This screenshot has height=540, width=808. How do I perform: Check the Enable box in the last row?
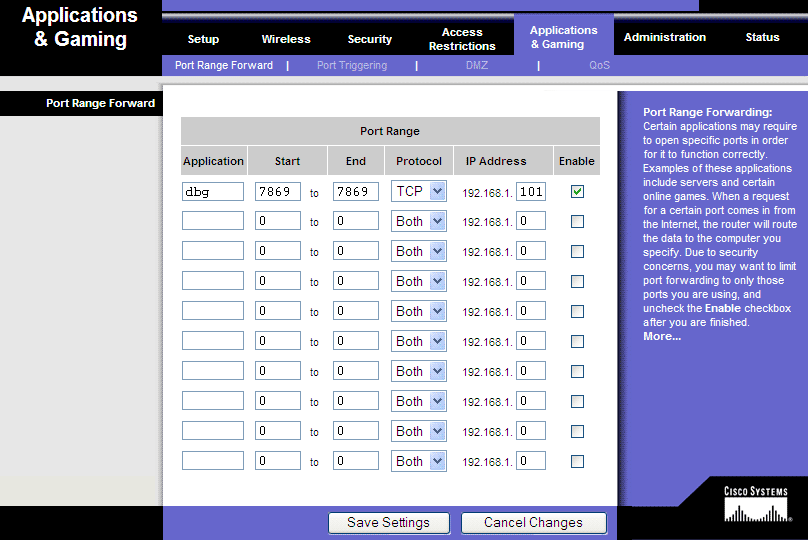point(577,461)
